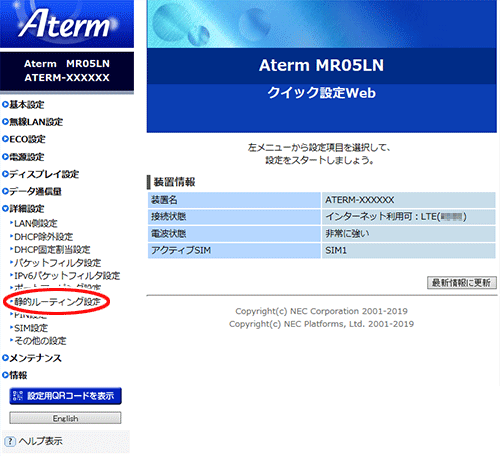Click the blue arrow icon beside 詳細設定
This screenshot has width=500, height=457.
pos(5,208)
